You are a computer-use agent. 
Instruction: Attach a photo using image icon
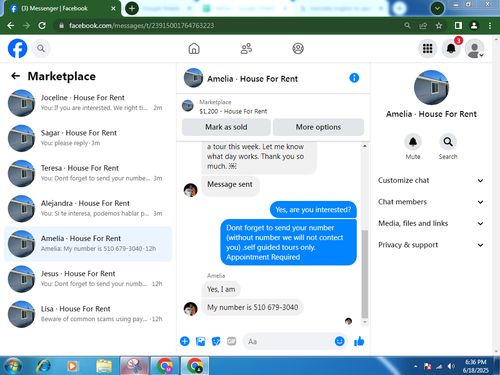200,341
